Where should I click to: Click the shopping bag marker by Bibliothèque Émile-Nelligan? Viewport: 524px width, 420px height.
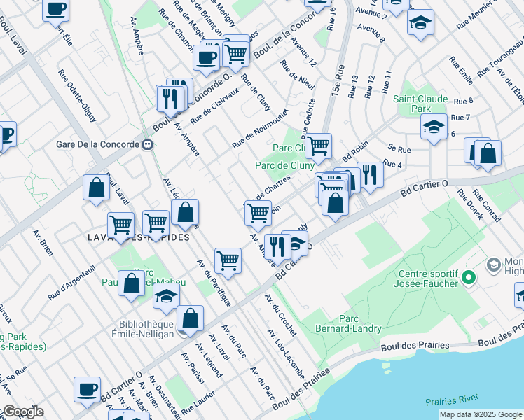pyautogui.click(x=190, y=321)
